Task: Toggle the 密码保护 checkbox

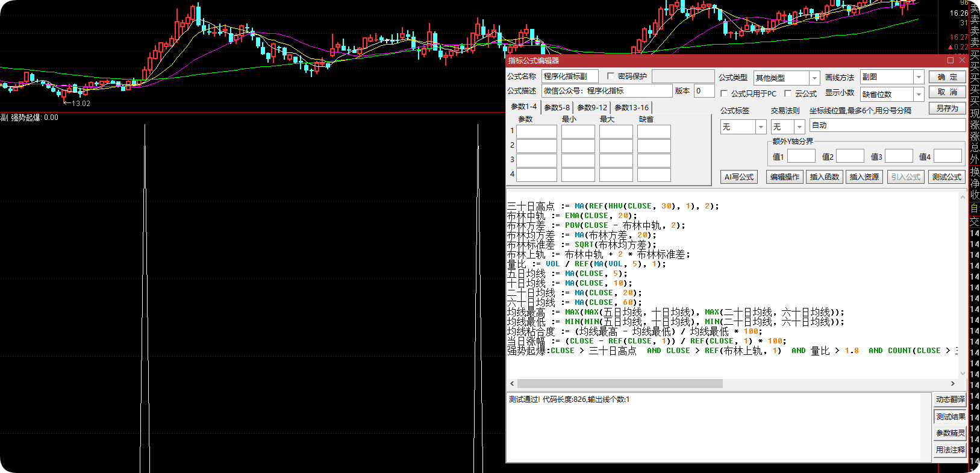Action: click(x=611, y=76)
